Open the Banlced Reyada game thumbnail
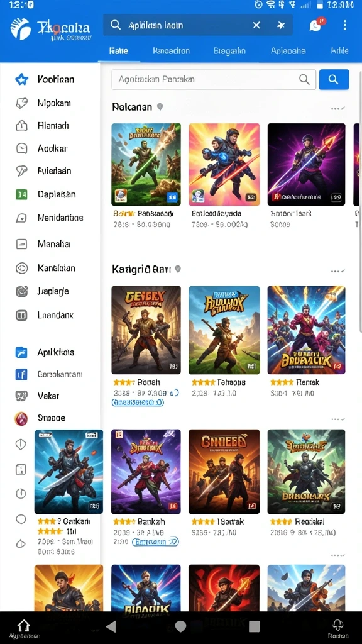The image size is (362, 644). pos(224,164)
